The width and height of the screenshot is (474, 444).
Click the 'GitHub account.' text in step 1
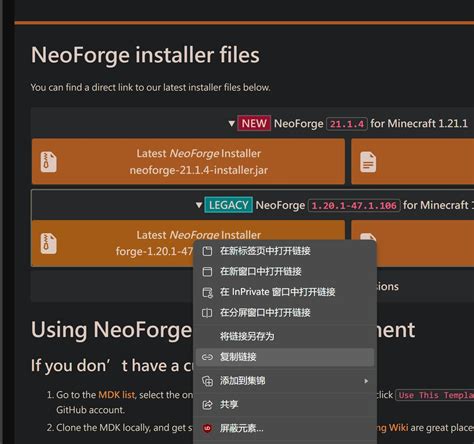(x=90, y=410)
